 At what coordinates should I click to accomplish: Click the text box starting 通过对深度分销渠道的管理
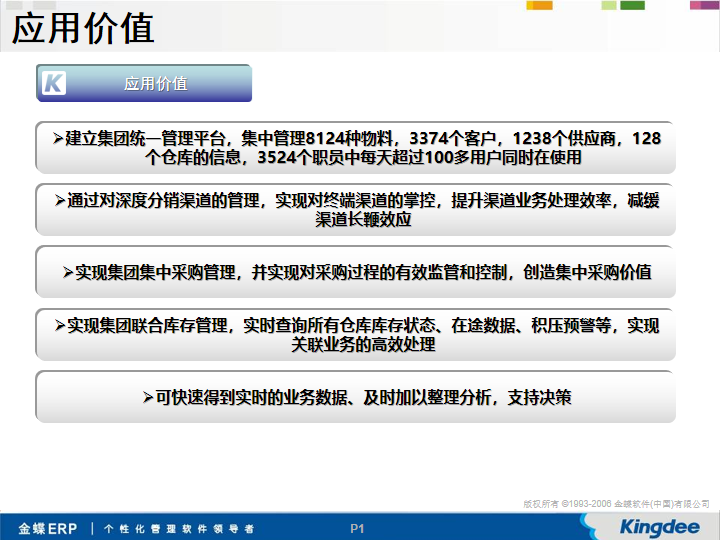coord(355,209)
